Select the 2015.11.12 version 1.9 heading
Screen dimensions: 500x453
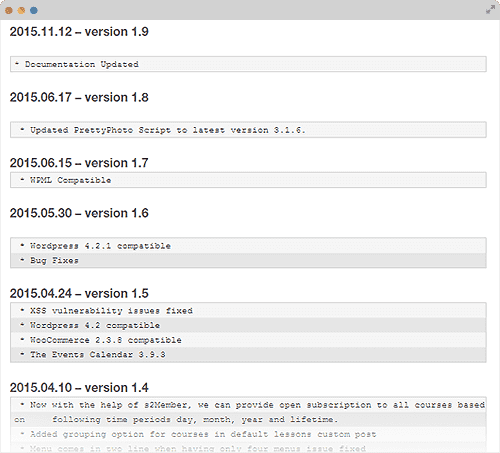click(x=79, y=32)
